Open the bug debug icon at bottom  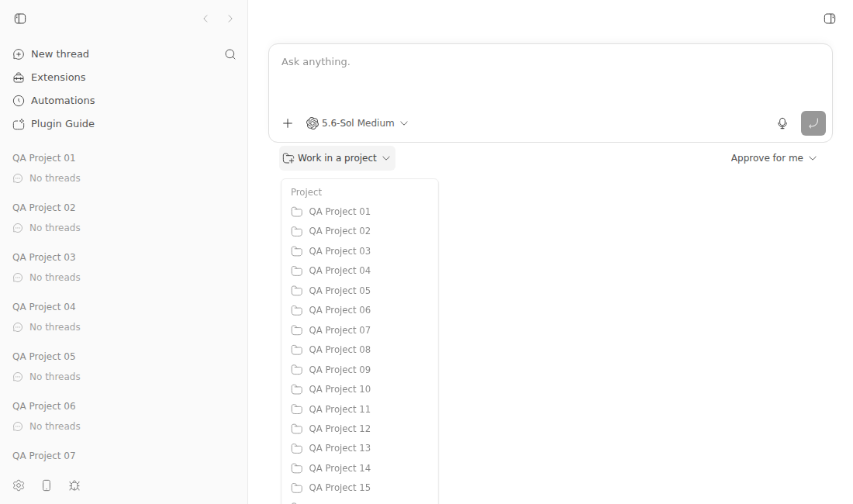pos(74,485)
